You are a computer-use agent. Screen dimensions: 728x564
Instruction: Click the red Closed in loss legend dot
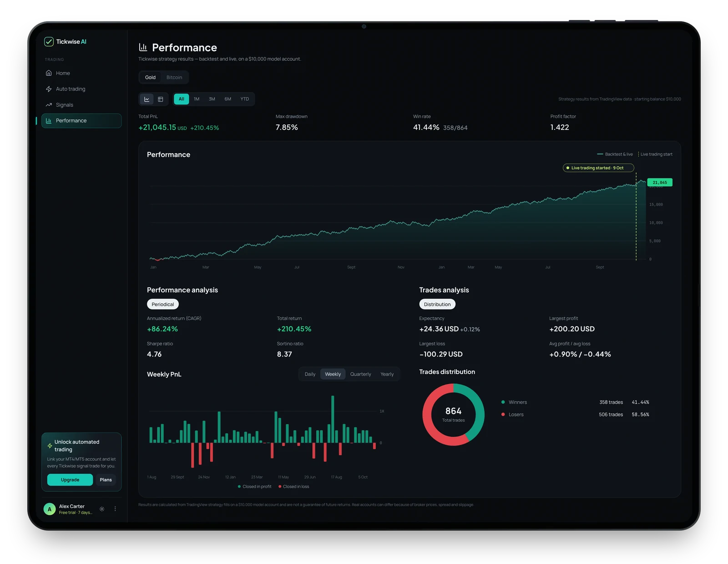[280, 487]
